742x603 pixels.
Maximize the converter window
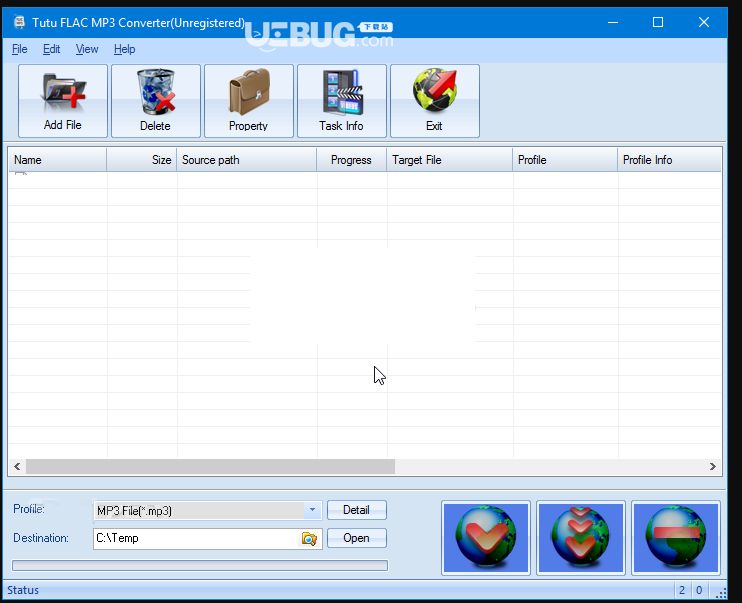tap(658, 22)
